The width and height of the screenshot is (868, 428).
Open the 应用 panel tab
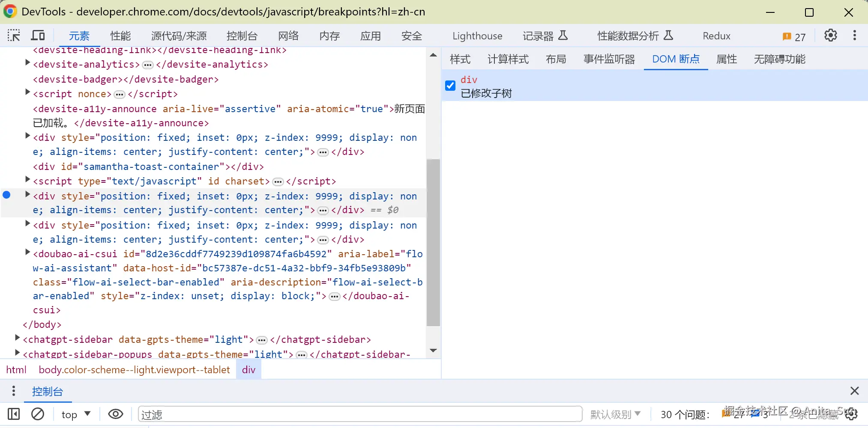pyautogui.click(x=371, y=36)
